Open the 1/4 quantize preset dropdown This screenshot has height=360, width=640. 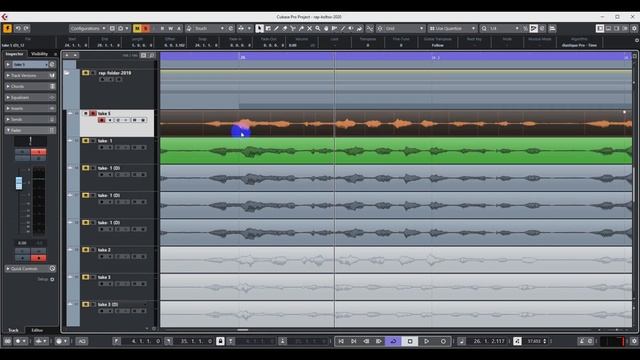[503, 28]
